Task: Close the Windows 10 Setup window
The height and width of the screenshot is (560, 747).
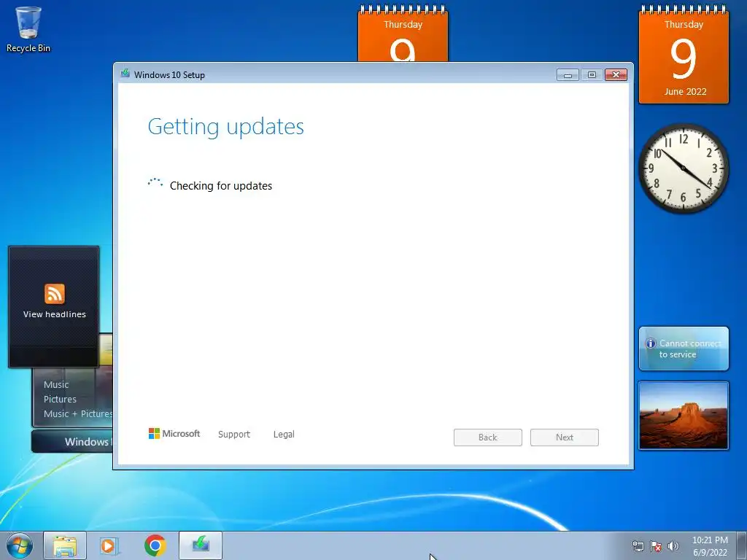Action: point(616,75)
